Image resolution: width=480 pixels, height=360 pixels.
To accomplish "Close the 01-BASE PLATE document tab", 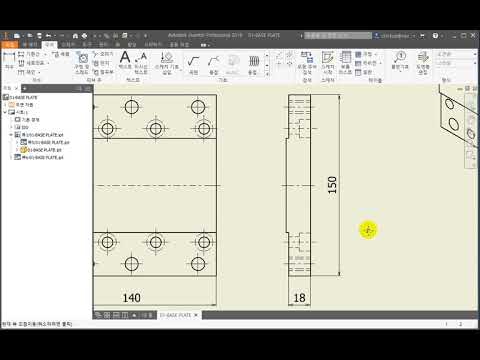I will 196,315.
